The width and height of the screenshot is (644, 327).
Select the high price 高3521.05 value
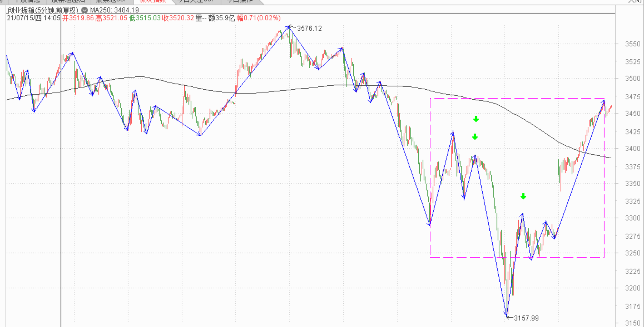[111, 18]
